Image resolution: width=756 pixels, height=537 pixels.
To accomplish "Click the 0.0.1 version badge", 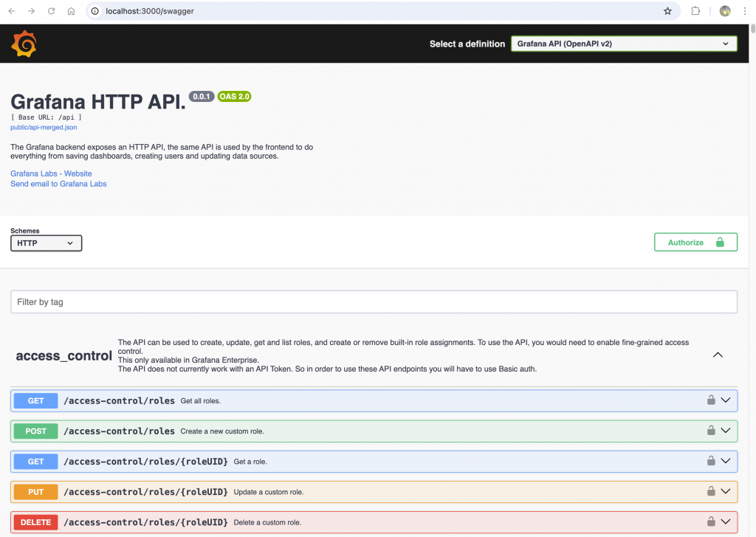I will pos(201,97).
